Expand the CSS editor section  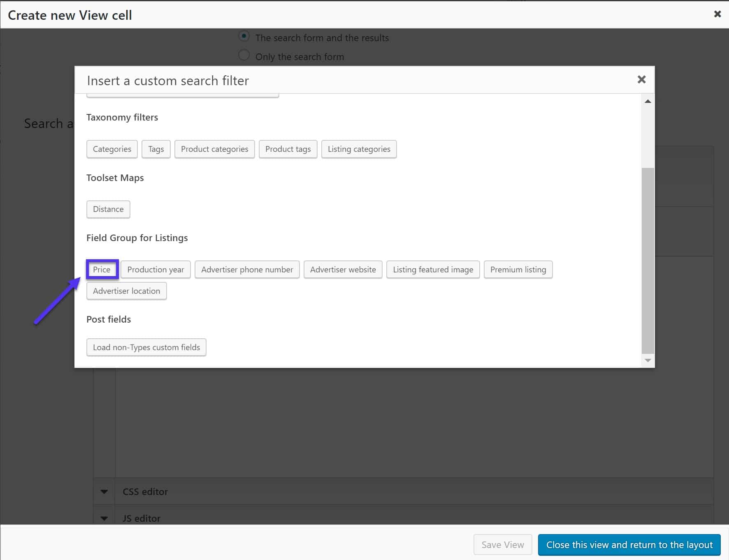coord(104,491)
